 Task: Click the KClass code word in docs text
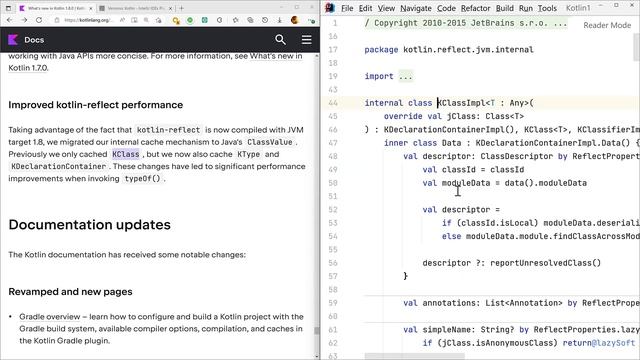tap(126, 154)
